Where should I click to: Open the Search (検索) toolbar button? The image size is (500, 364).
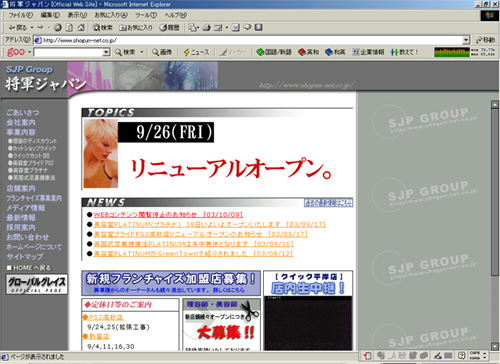(103, 27)
